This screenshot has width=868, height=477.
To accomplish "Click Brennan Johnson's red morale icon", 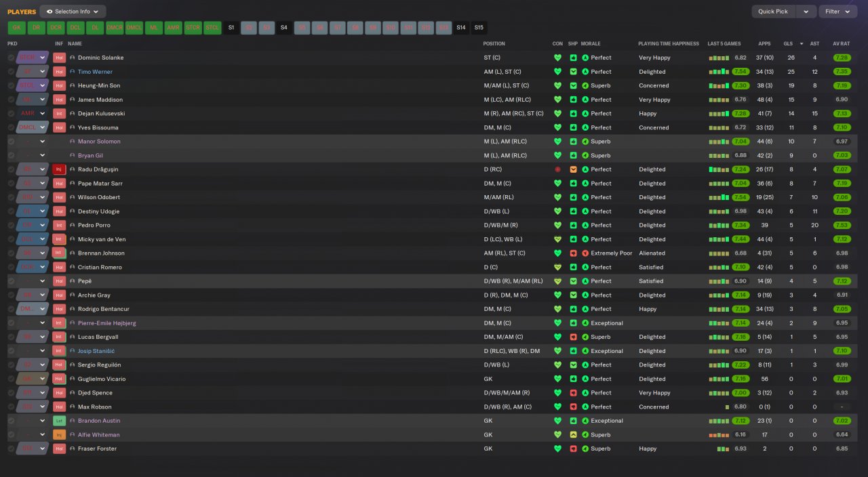I will pos(585,253).
